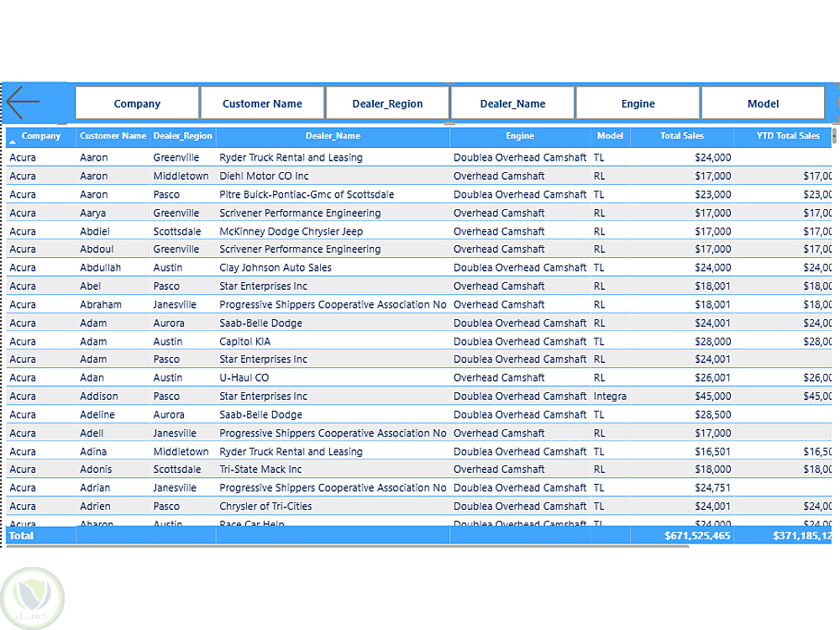Viewport: 840px width, 630px height.
Task: Click the horizontal scrollbar below the table
Action: pyautogui.click(x=347, y=547)
